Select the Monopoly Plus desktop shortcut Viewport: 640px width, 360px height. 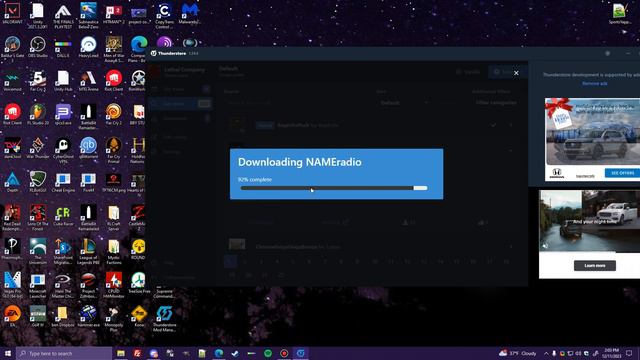(113, 319)
